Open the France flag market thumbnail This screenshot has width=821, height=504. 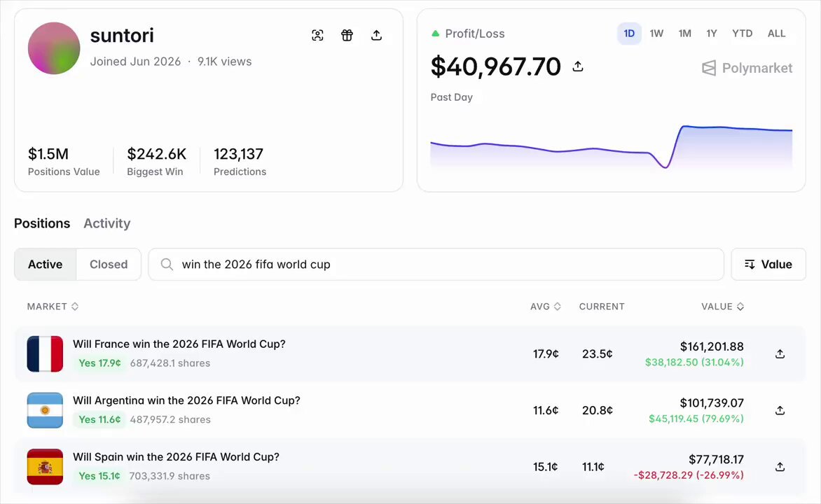point(45,353)
